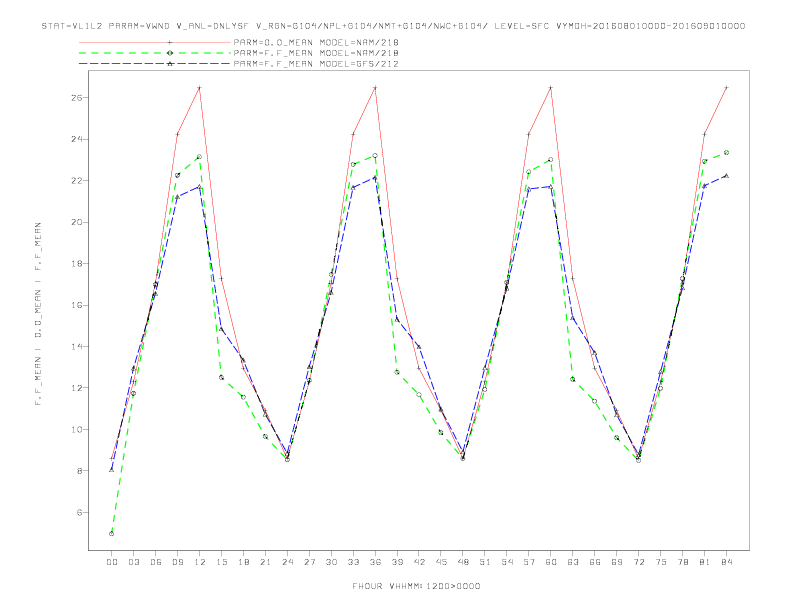
Task: Click the x-axis label FHOUR VHHMM:1200>0000
Action: (x=416, y=586)
